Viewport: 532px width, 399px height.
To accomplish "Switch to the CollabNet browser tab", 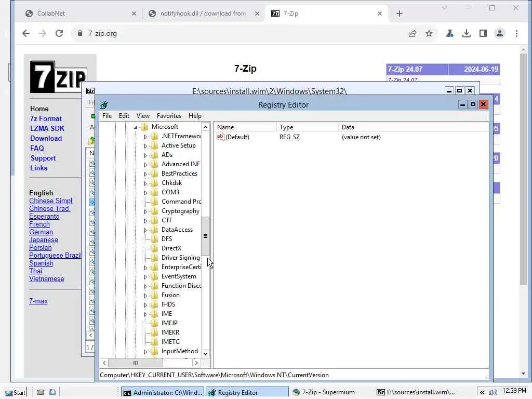I will [x=81, y=13].
